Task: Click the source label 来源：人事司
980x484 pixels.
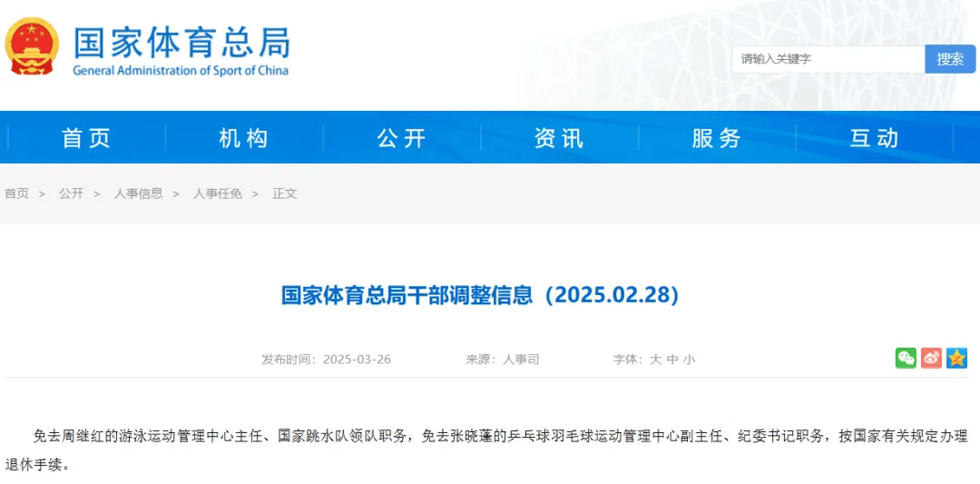Action: coord(503,360)
